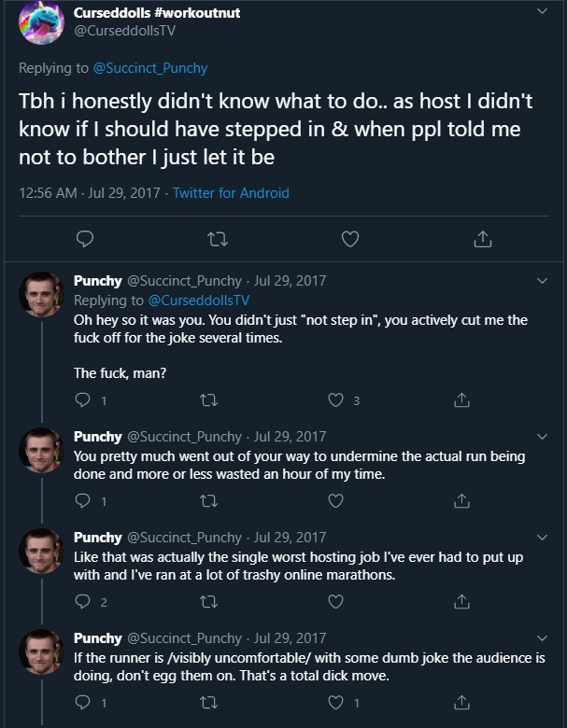567x728 pixels.
Task: Share the "total dick move" reply
Action: tap(460, 702)
